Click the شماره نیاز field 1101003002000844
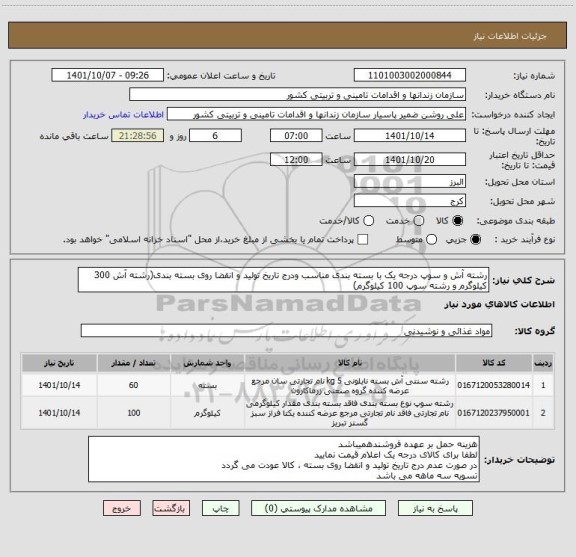The image size is (576, 557). [x=410, y=75]
